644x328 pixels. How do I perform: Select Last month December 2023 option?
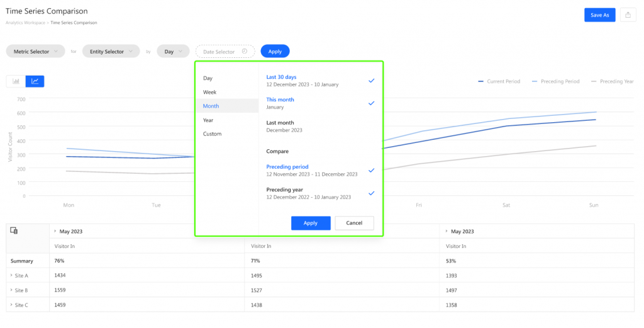tap(284, 126)
